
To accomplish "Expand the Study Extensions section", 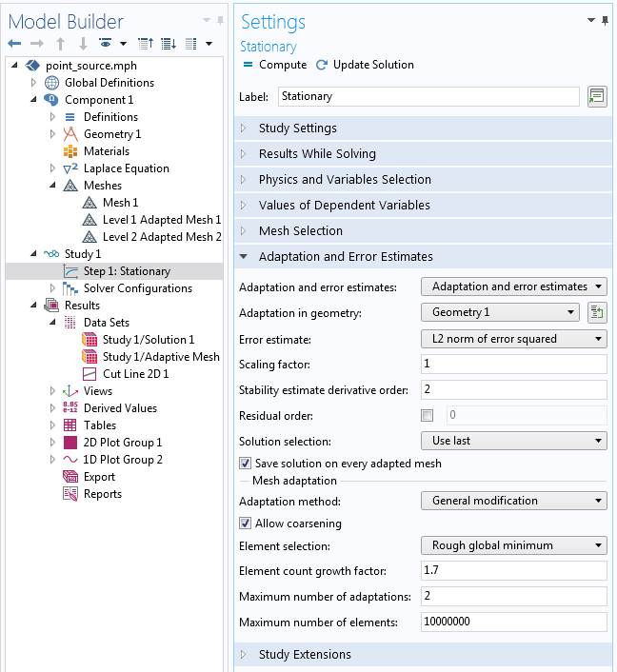I will tap(305, 655).
